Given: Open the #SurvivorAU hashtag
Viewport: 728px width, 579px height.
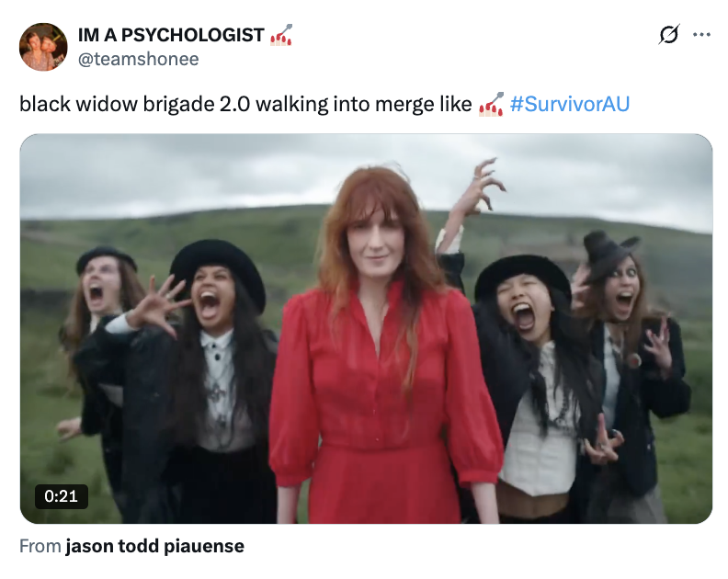Looking at the screenshot, I should click(570, 104).
